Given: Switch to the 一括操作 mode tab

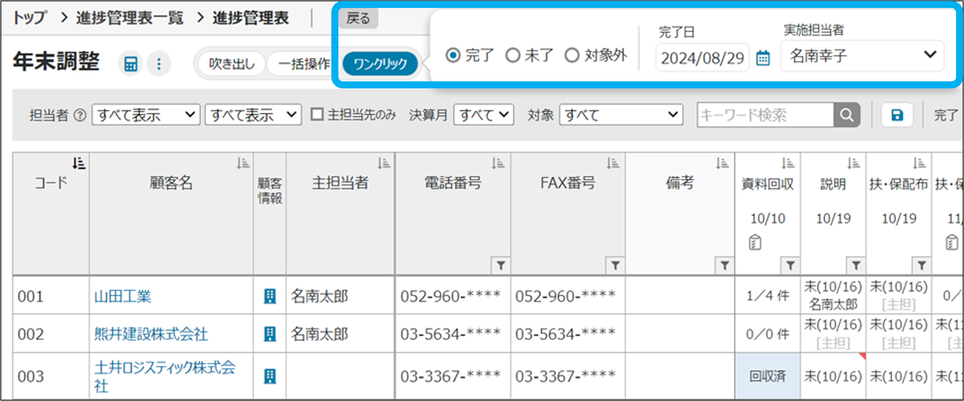Looking at the screenshot, I should point(303,64).
